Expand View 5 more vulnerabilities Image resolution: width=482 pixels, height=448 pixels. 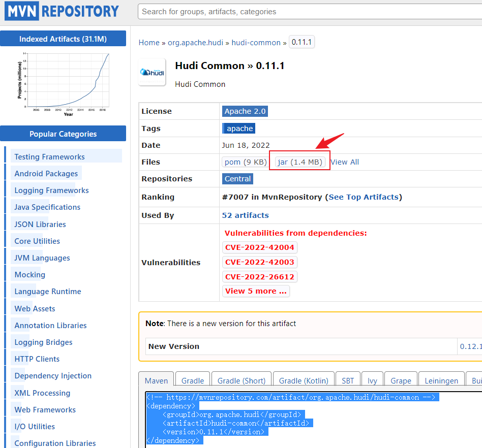(x=256, y=291)
